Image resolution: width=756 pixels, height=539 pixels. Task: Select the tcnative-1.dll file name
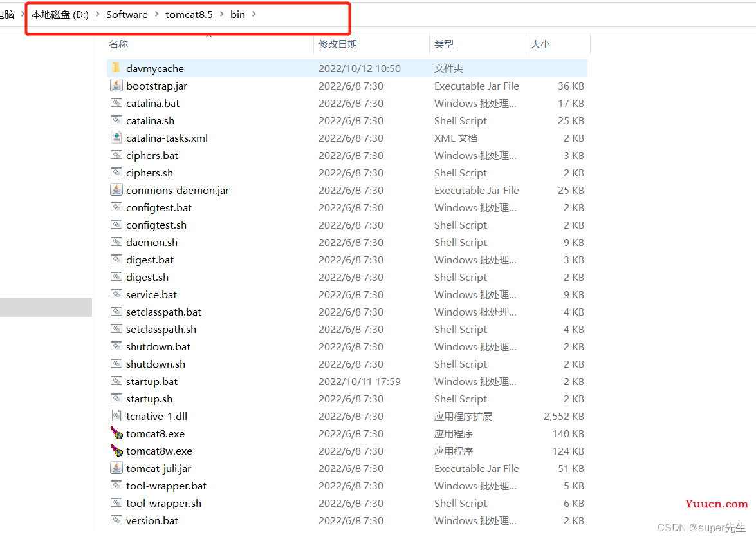tap(157, 416)
